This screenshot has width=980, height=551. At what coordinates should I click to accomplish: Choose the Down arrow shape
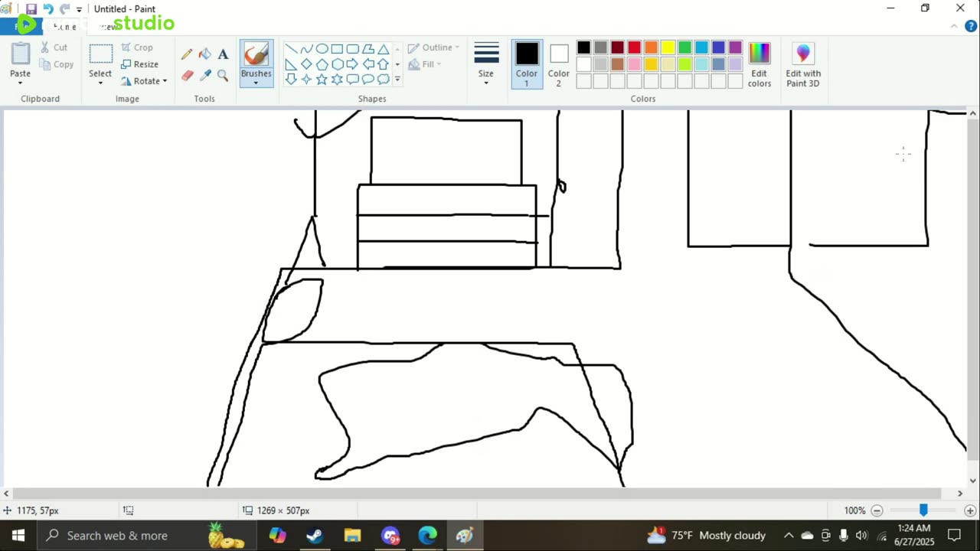pos(291,79)
